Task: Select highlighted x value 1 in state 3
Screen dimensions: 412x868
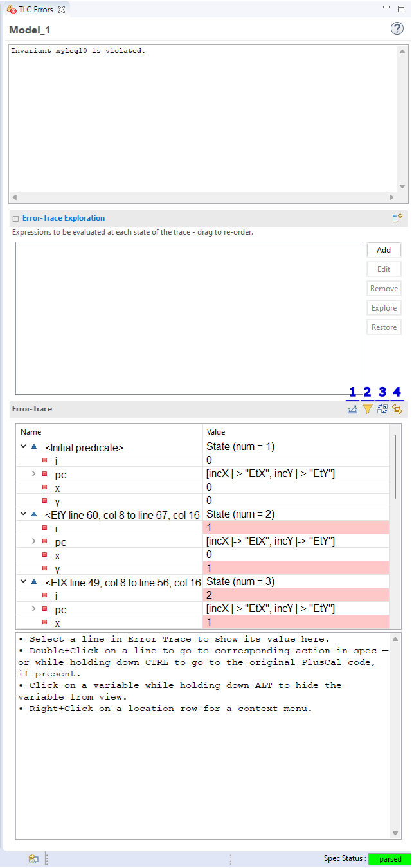Action: click(x=296, y=622)
